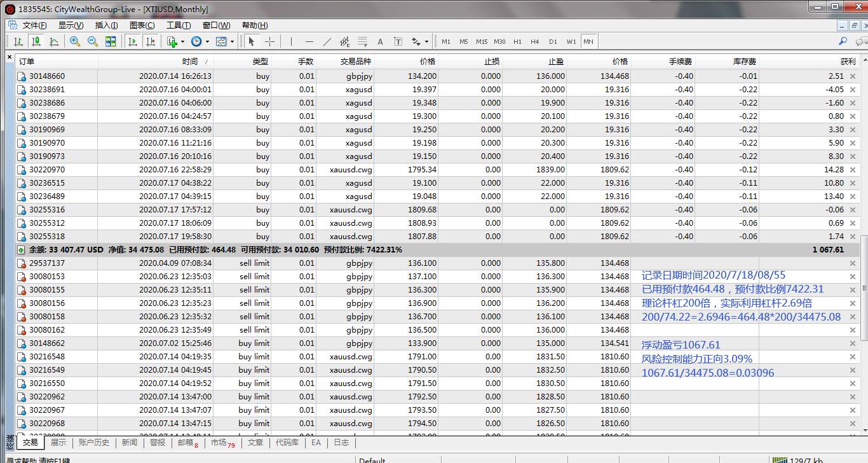The height and width of the screenshot is (463, 868).
Task: Sort by the 订单 column header
Action: [x=56, y=62]
